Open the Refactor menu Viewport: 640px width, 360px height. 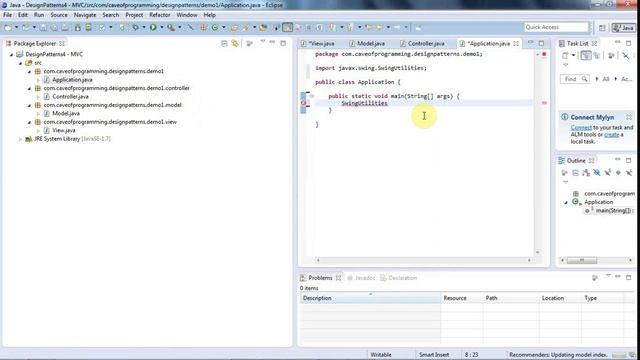pyautogui.click(x=160, y=15)
